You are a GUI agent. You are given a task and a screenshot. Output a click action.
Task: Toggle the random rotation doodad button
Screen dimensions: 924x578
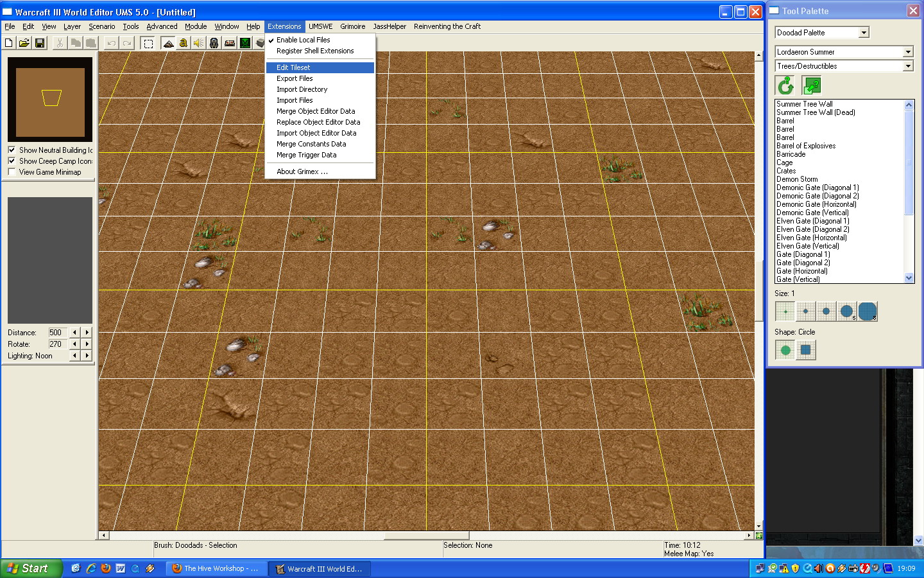point(785,85)
